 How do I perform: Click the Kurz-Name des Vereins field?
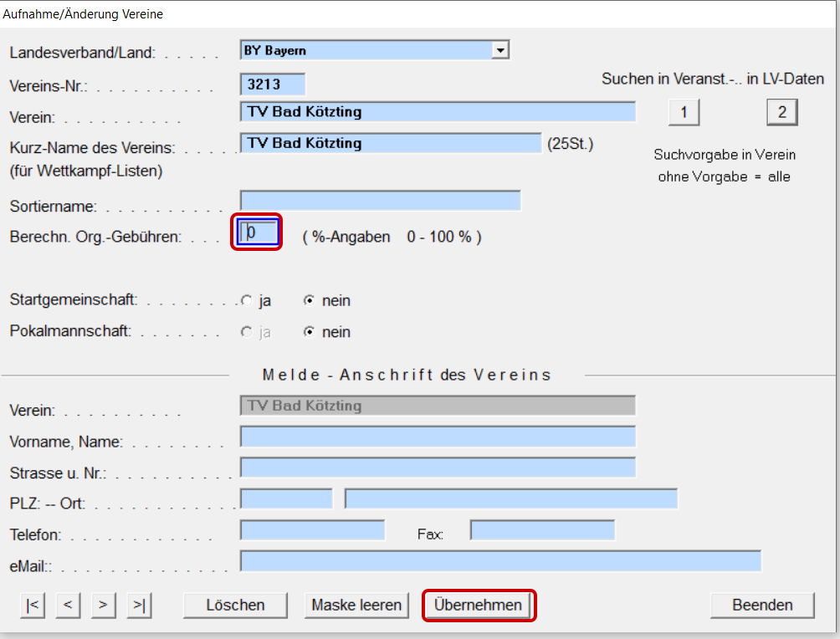(x=390, y=143)
